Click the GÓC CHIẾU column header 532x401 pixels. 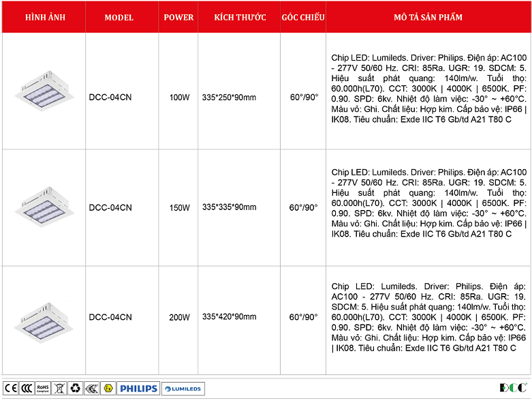[302, 17]
